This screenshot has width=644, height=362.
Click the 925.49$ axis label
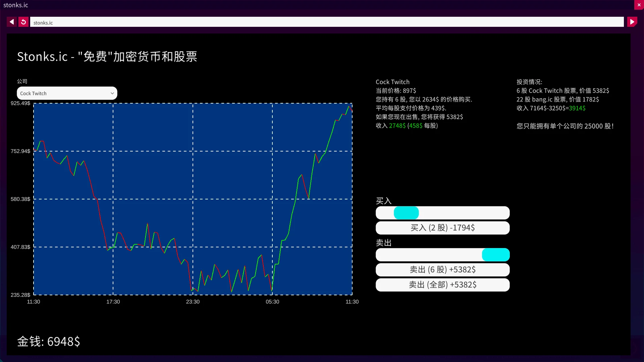click(20, 103)
